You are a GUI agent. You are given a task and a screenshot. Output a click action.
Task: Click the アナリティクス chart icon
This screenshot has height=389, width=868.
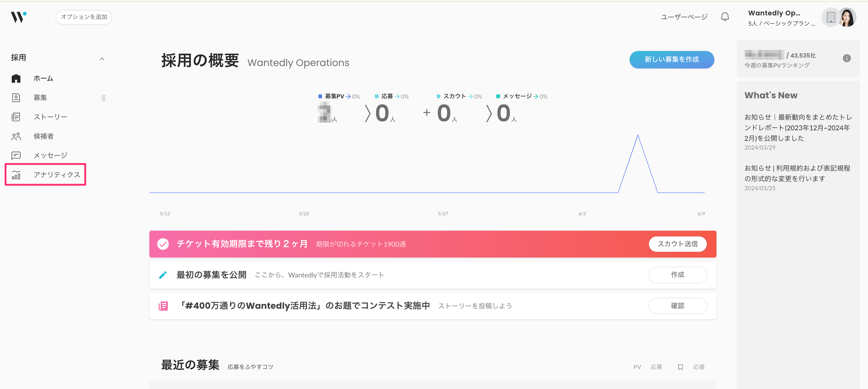16,175
